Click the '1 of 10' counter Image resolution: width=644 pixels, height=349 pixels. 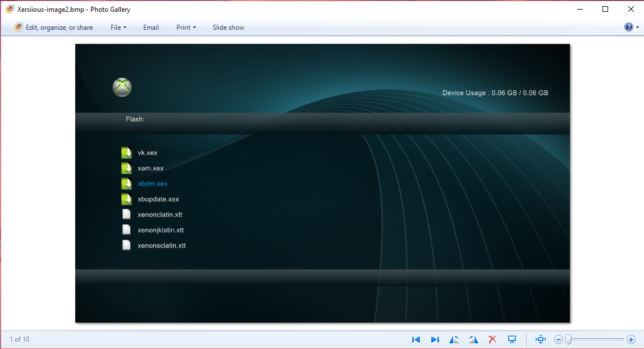point(20,339)
